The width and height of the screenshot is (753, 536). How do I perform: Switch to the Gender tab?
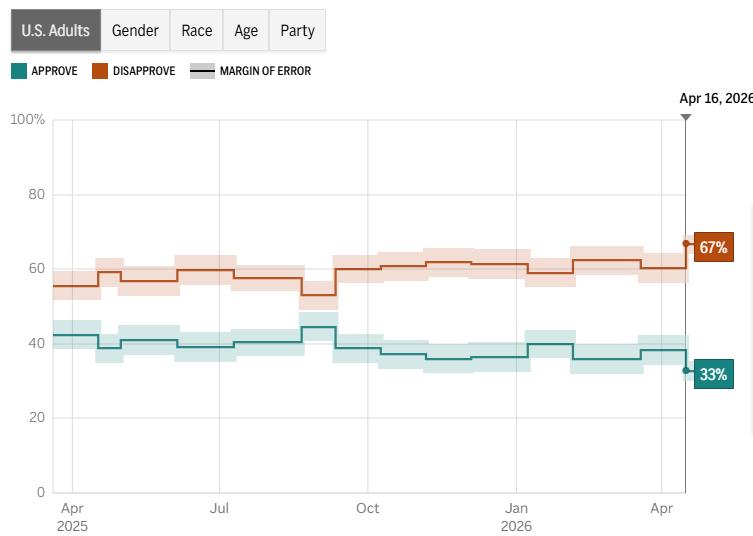[x=135, y=31]
